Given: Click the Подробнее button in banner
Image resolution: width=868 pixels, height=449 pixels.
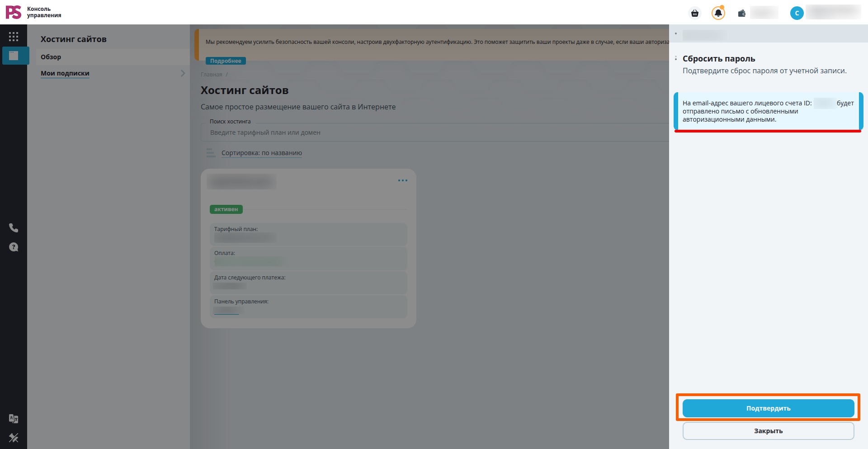Looking at the screenshot, I should (x=226, y=61).
